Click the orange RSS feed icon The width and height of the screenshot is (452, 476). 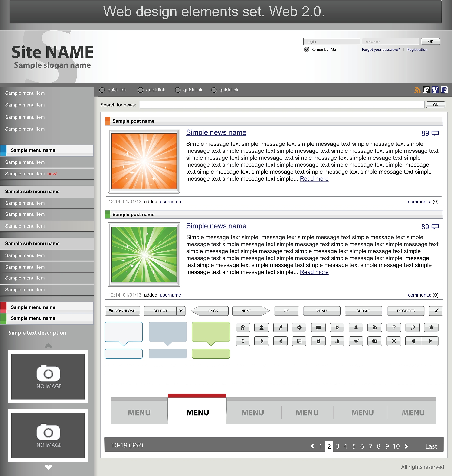tap(417, 90)
